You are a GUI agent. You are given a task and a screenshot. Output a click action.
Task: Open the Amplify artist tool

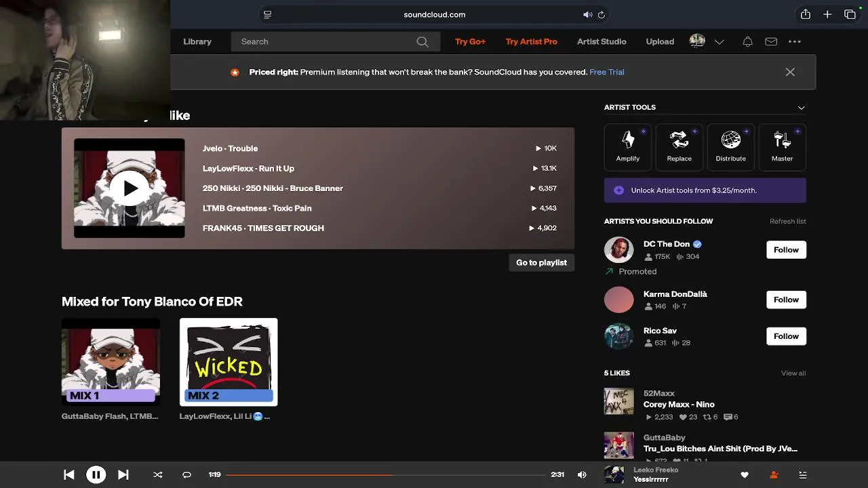click(x=628, y=146)
